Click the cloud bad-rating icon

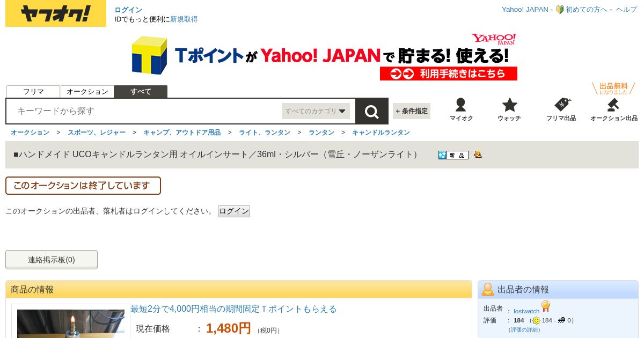[561, 320]
